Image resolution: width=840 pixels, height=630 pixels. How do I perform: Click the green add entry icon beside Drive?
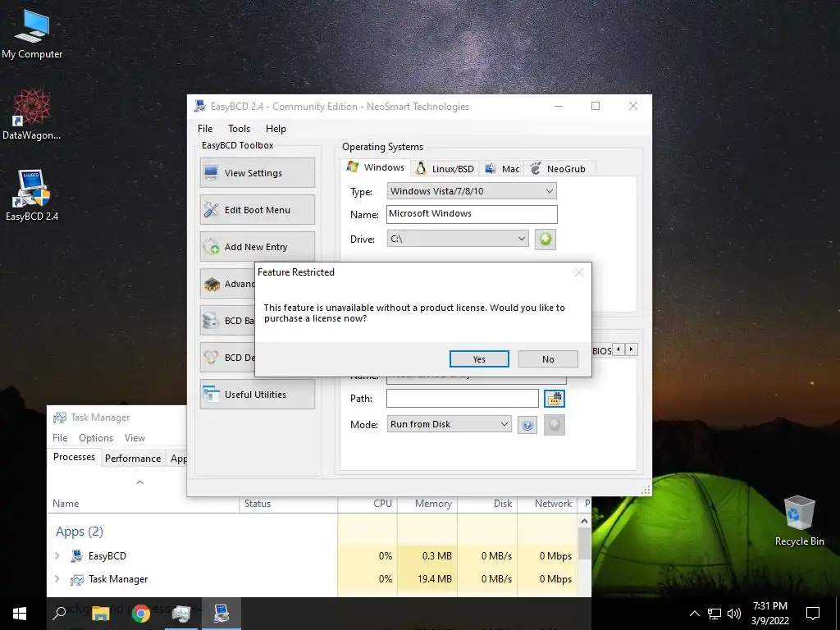point(545,239)
